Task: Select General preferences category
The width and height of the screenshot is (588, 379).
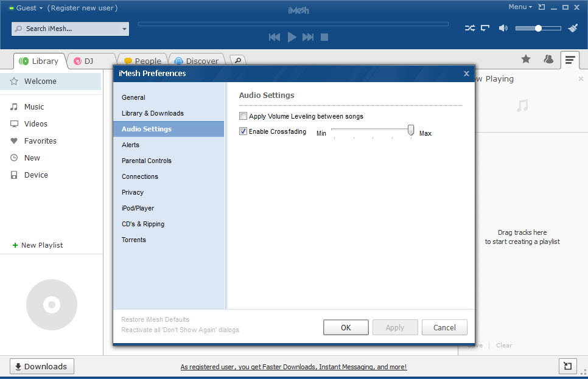Action: tap(169, 97)
